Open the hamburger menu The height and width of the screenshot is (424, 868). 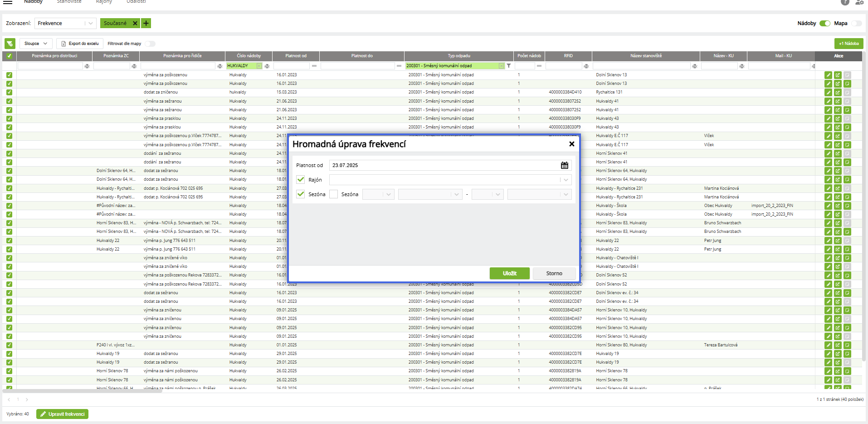click(x=8, y=2)
